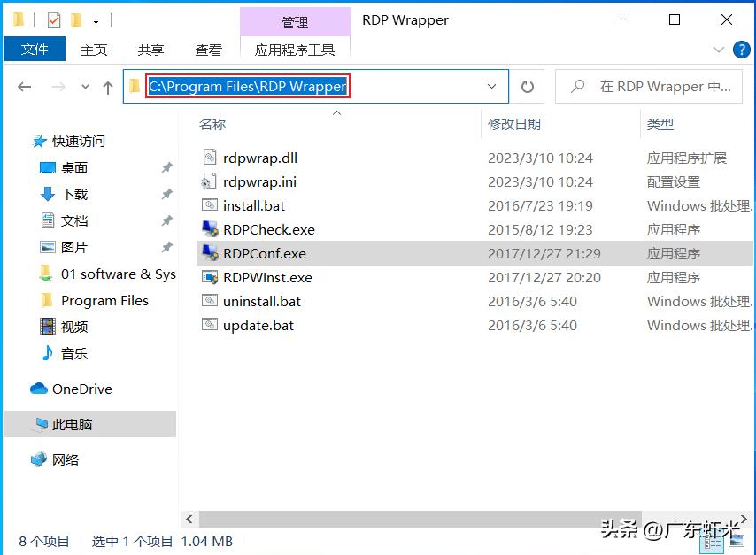Select the install.bat batch file icon
The height and width of the screenshot is (555, 756).
point(211,205)
